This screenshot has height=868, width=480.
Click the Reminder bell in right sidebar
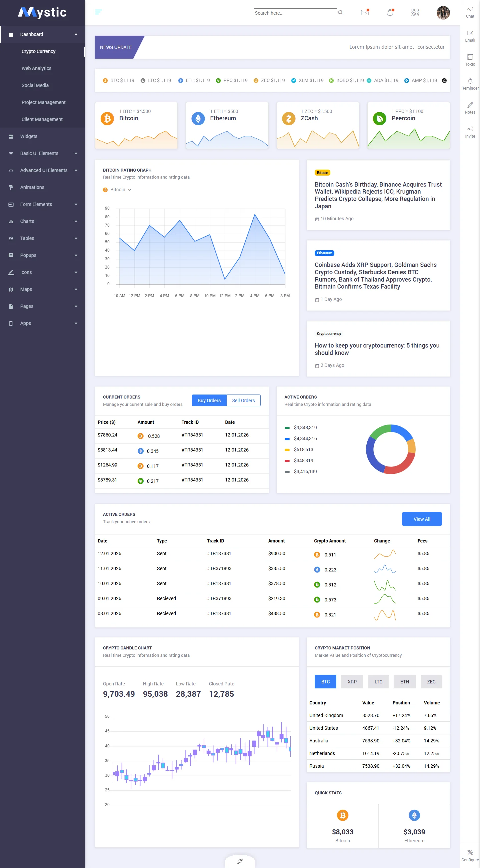470,84
